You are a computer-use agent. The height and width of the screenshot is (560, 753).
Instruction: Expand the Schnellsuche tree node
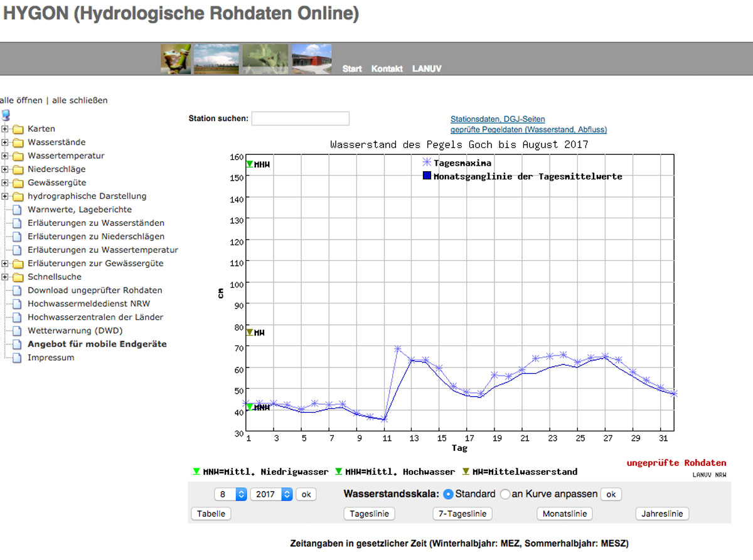[x=5, y=277]
